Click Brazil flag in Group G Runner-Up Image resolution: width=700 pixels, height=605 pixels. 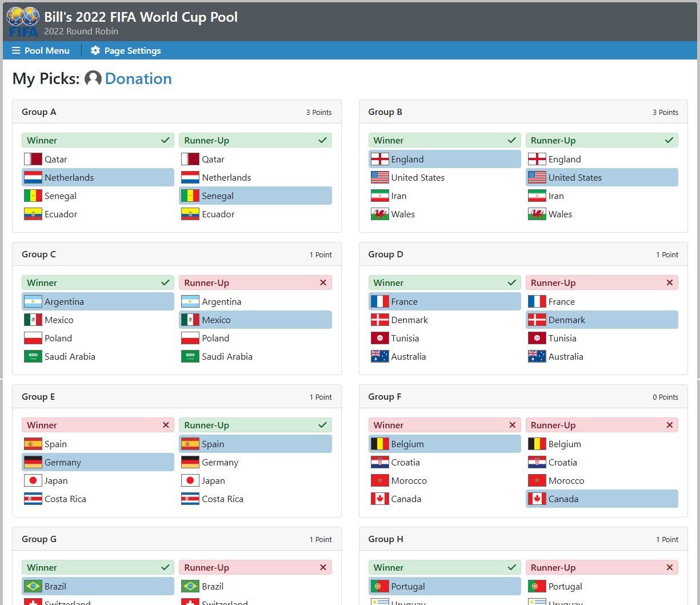(190, 586)
